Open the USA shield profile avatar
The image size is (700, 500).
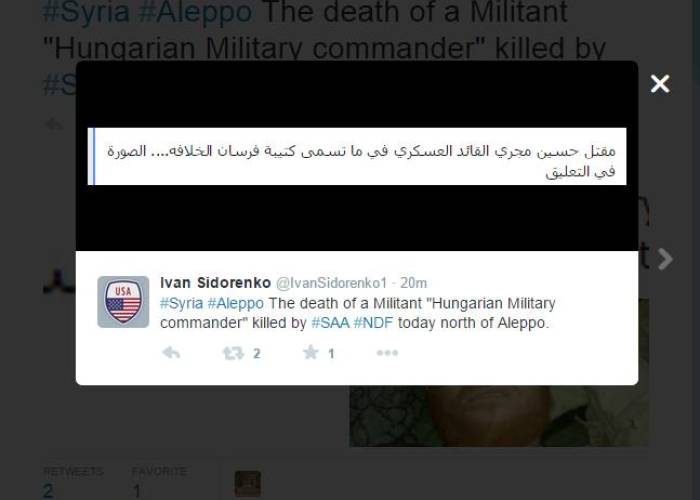click(123, 302)
